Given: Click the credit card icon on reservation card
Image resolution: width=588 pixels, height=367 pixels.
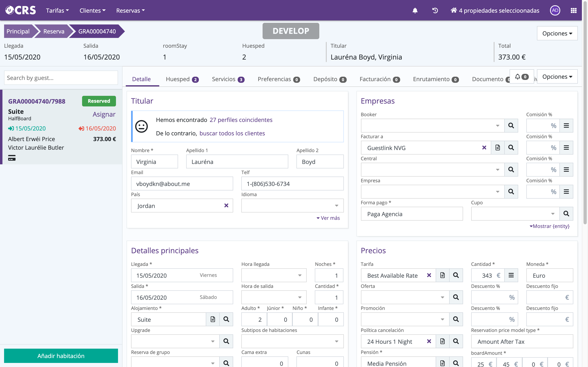Looking at the screenshot, I should [x=12, y=158].
